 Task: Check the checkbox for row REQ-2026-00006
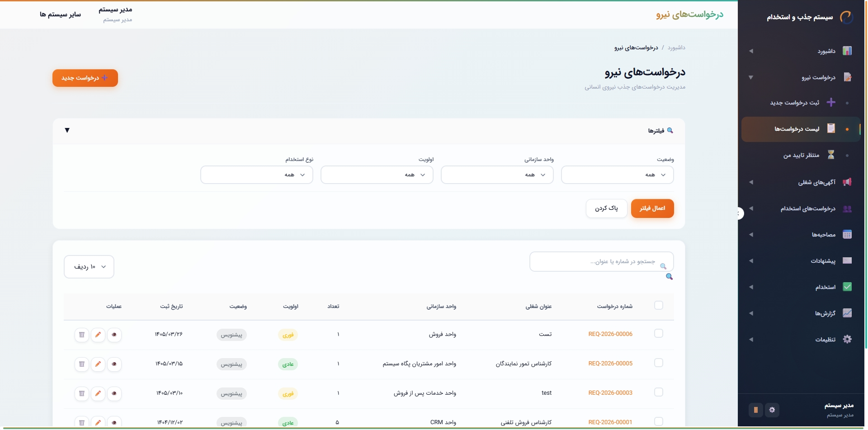[659, 334]
